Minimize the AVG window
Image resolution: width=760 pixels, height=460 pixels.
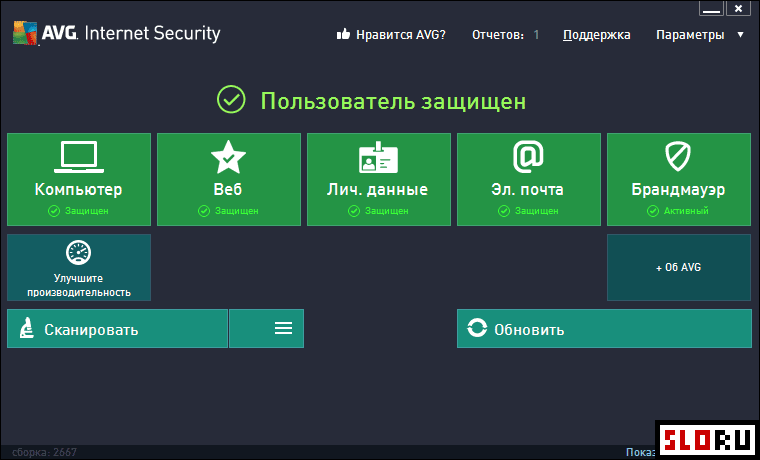pos(711,8)
